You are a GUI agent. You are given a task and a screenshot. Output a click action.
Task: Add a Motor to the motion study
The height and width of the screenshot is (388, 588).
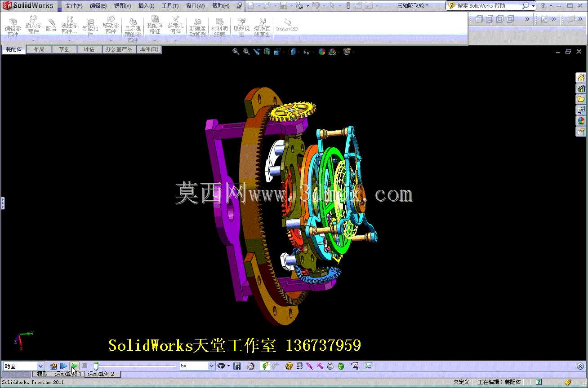289,366
